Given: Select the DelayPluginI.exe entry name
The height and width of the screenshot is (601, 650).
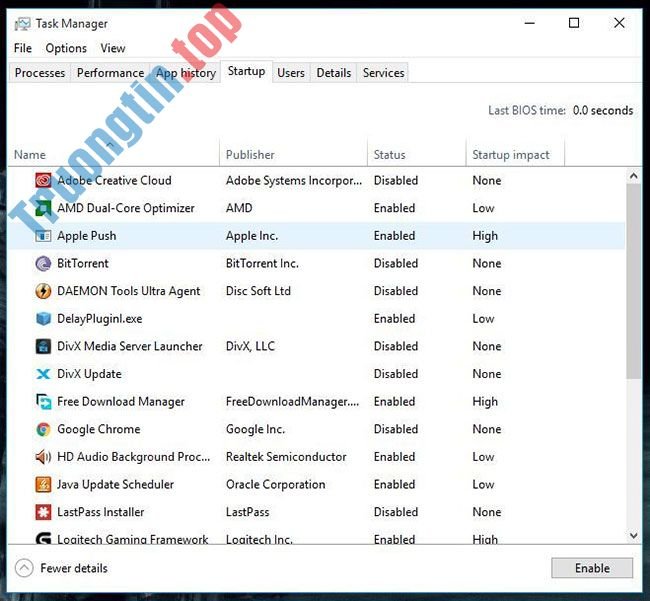Looking at the screenshot, I should [x=99, y=319].
